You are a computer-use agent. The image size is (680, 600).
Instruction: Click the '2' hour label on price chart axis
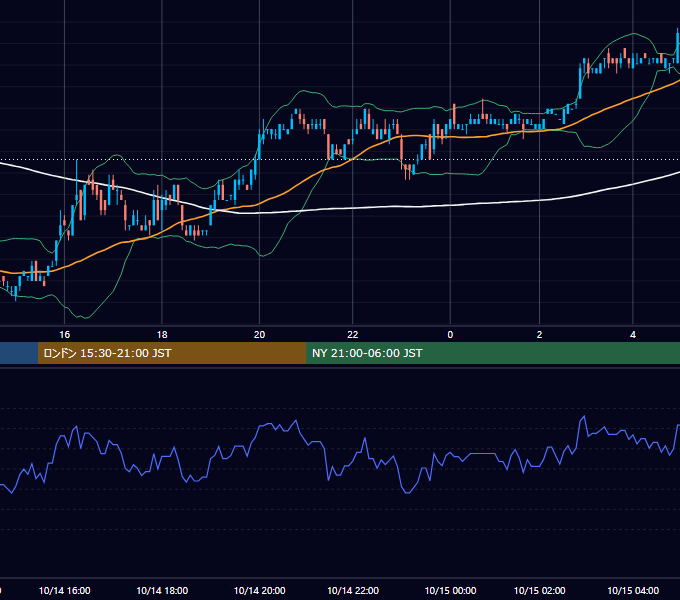539,335
